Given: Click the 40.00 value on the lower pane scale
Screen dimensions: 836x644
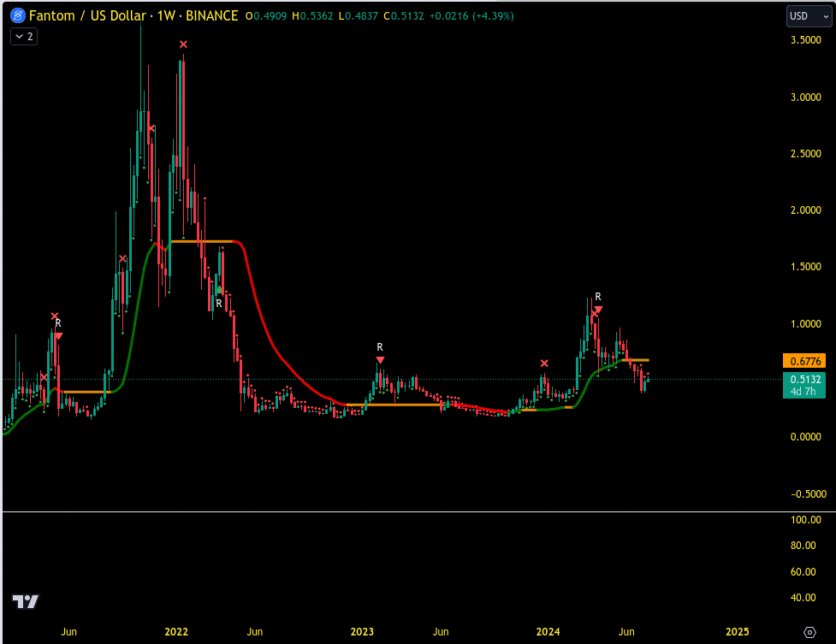Looking at the screenshot, I should click(x=803, y=598).
